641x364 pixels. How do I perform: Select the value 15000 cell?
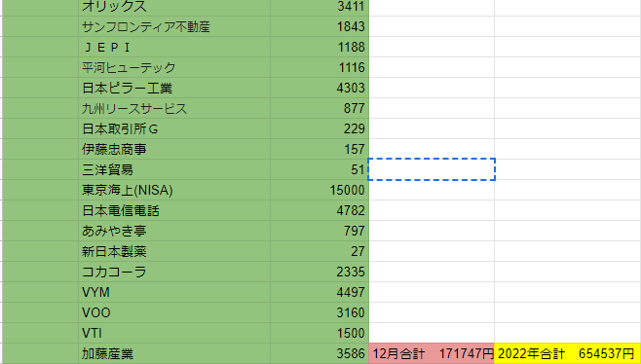tap(320, 190)
